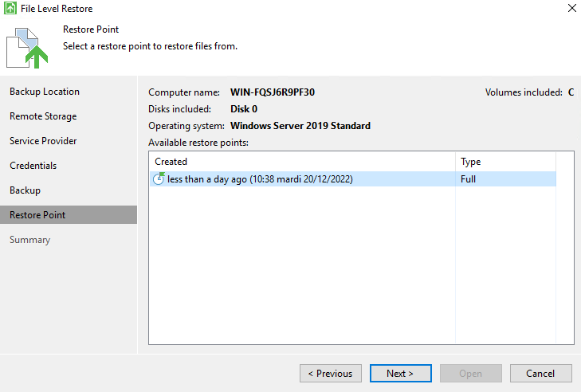
Task: Open the Remote Storage step
Action: coord(43,116)
